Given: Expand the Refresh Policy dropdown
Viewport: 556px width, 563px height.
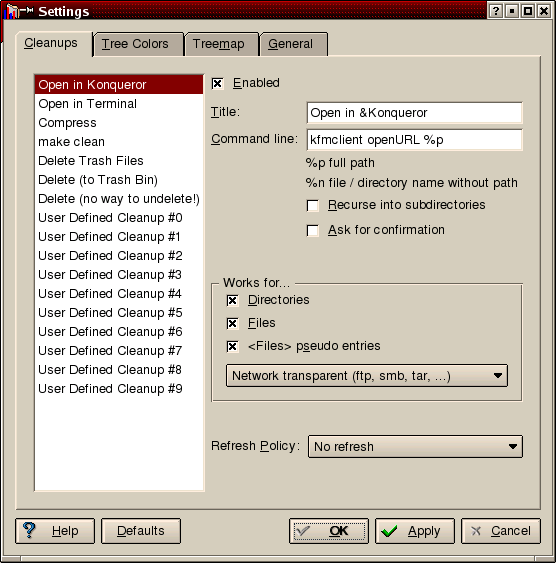Looking at the screenshot, I should (415, 446).
